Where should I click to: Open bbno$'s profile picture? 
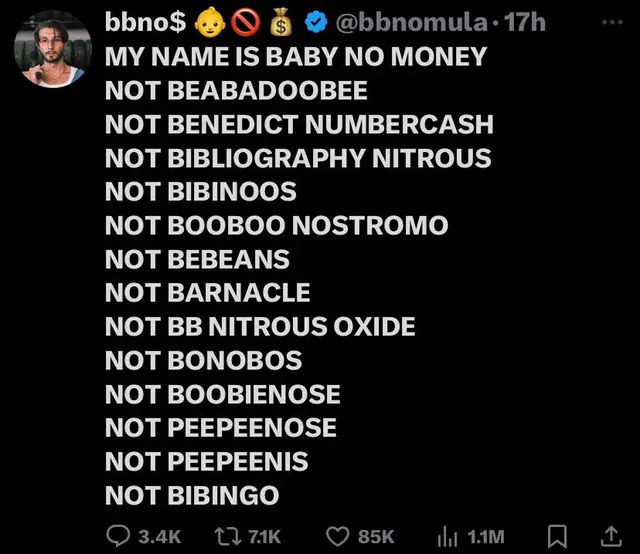click(x=49, y=48)
